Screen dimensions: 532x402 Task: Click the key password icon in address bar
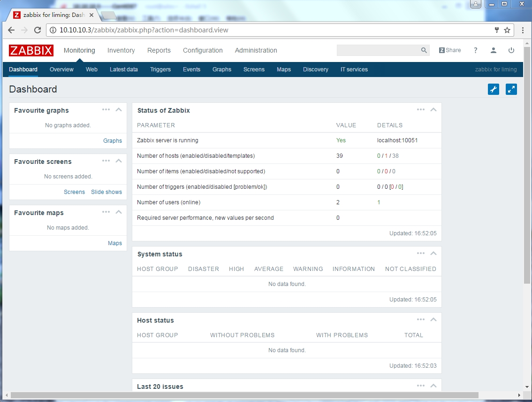pos(497,30)
